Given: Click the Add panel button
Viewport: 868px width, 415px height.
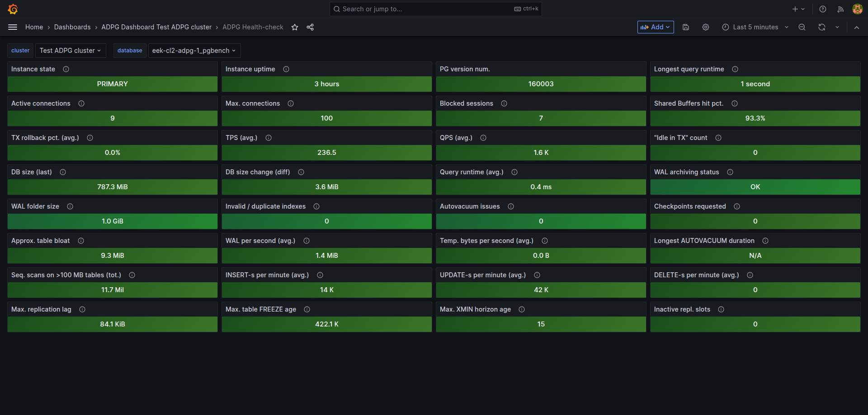Looking at the screenshot, I should [655, 27].
